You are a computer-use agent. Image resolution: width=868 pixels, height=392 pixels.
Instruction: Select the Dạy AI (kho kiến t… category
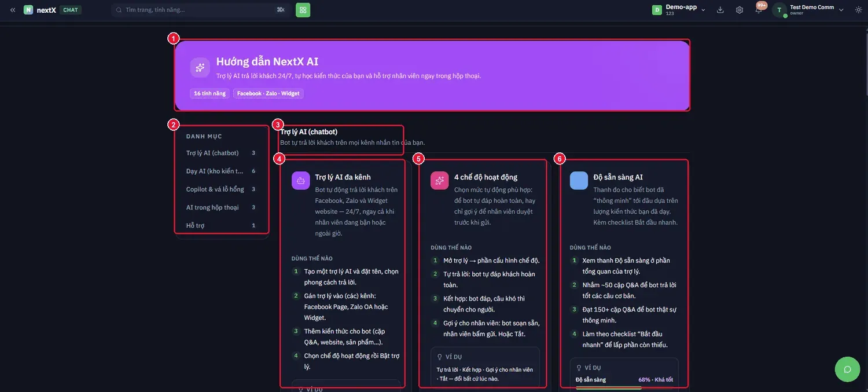[221, 171]
